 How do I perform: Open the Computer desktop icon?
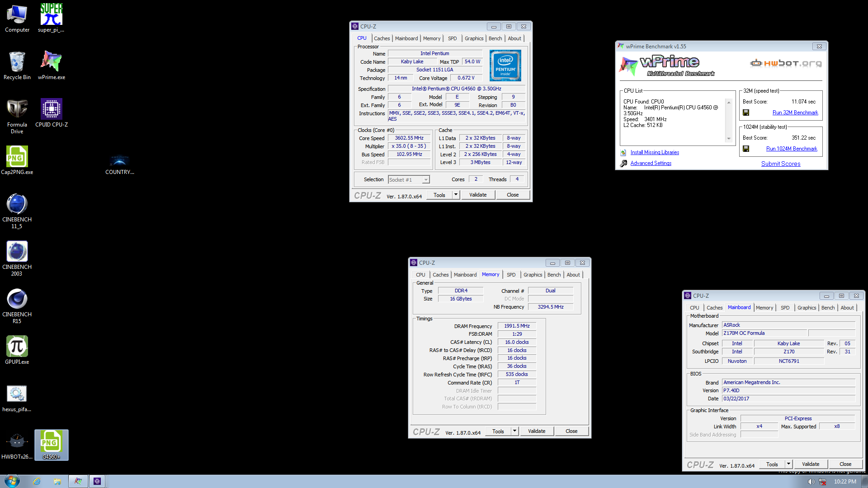17,19
